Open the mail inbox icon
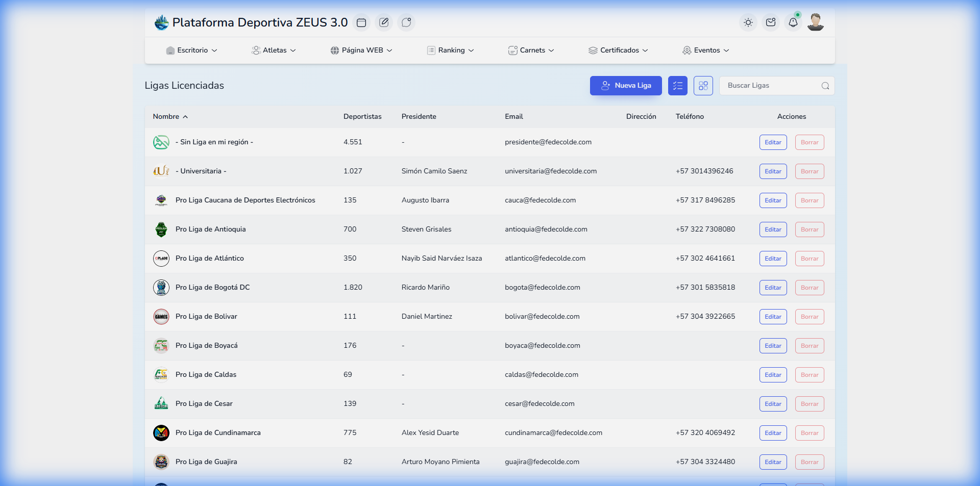Viewport: 980px width, 486px height. 771,22
